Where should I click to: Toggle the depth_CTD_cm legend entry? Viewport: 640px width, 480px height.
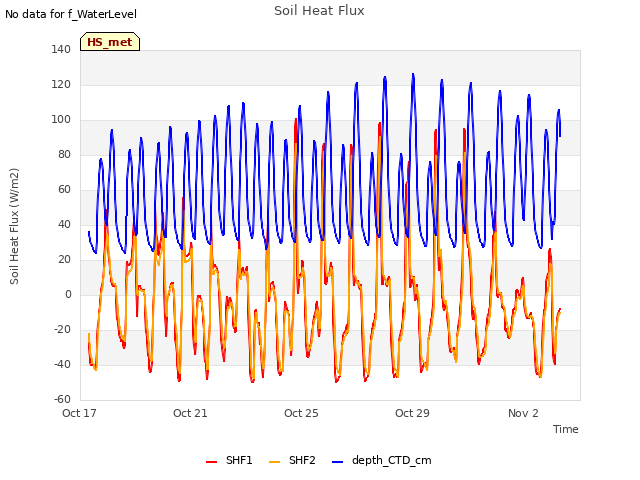(382, 460)
